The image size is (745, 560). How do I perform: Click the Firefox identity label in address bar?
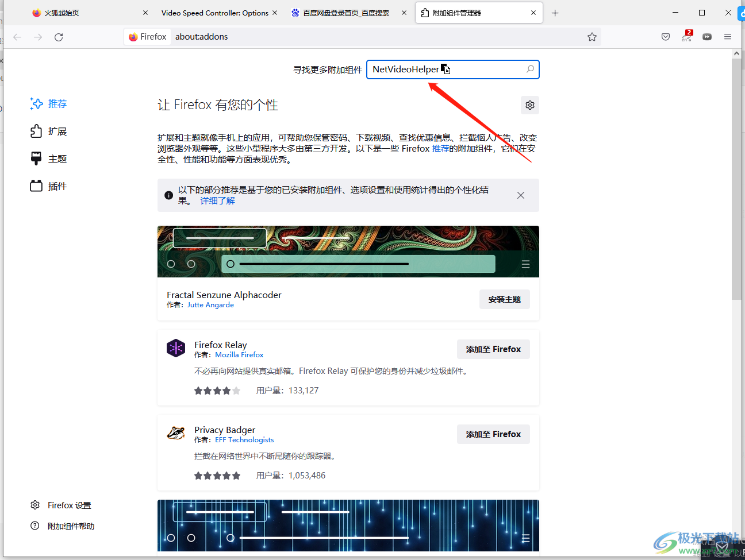coord(148,37)
